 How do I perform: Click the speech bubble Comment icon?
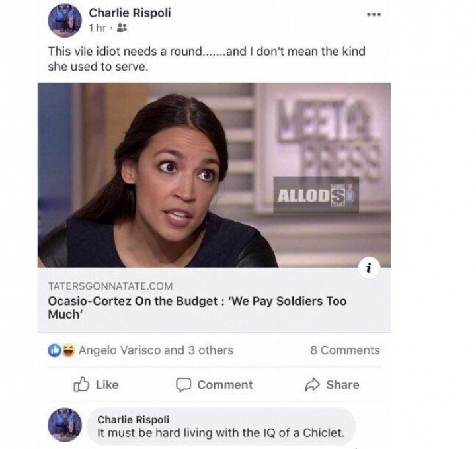(x=183, y=385)
